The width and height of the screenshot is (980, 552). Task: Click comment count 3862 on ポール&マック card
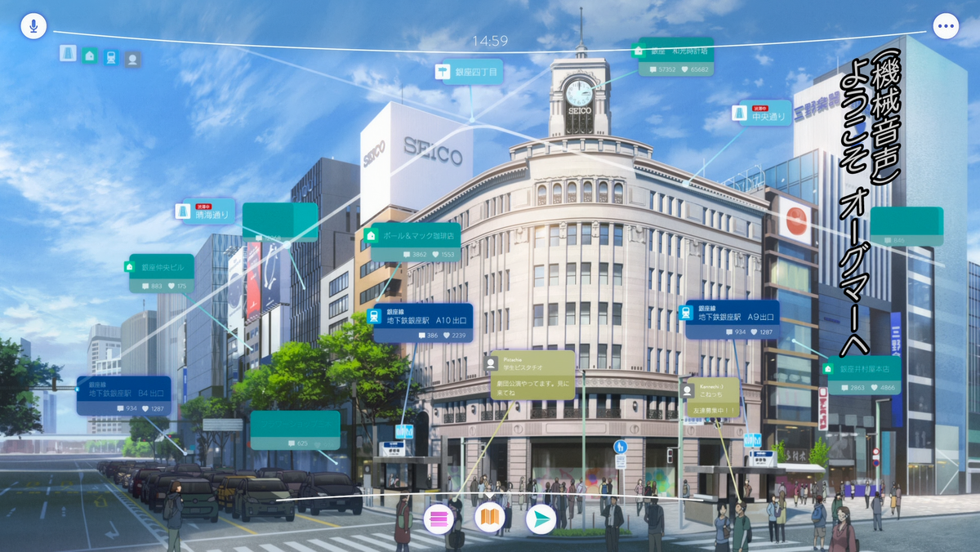click(x=413, y=255)
